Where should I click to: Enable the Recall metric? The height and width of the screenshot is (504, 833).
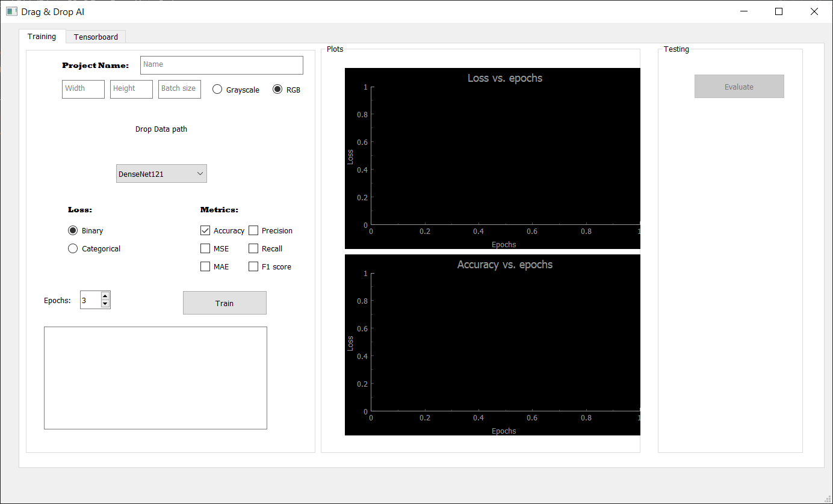[x=253, y=248]
